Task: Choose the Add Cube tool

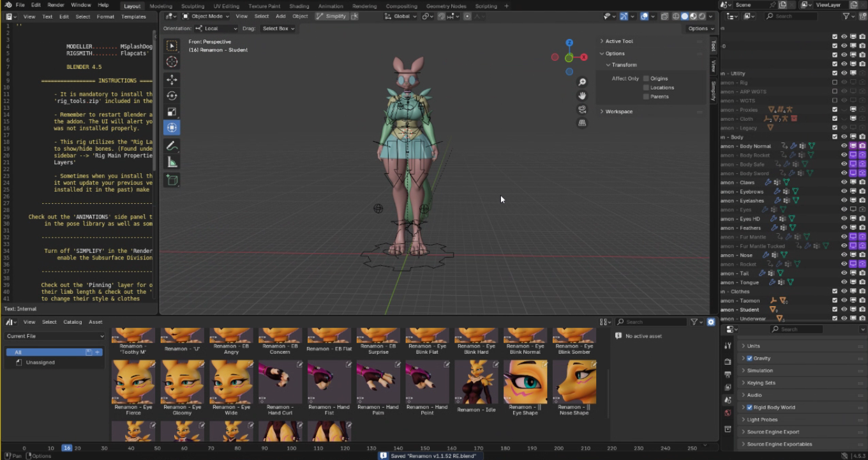Action: click(172, 181)
